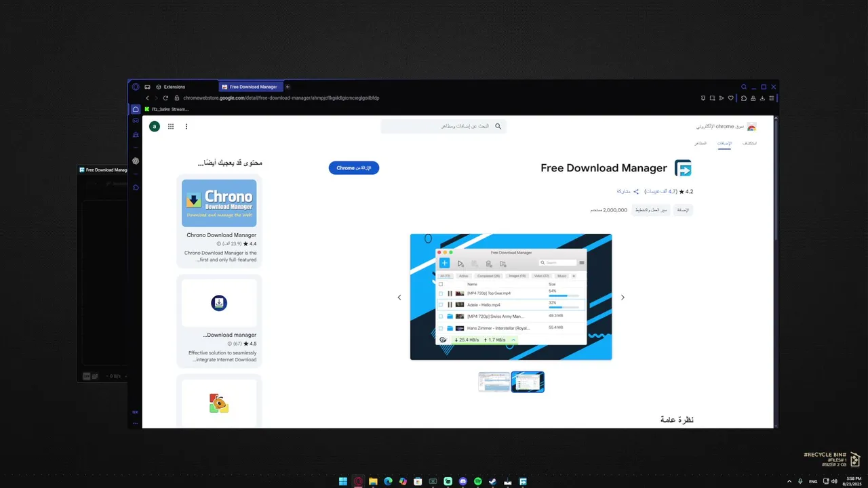868x488 pixels.
Task: Go back with the browser back arrow
Action: click(147, 98)
